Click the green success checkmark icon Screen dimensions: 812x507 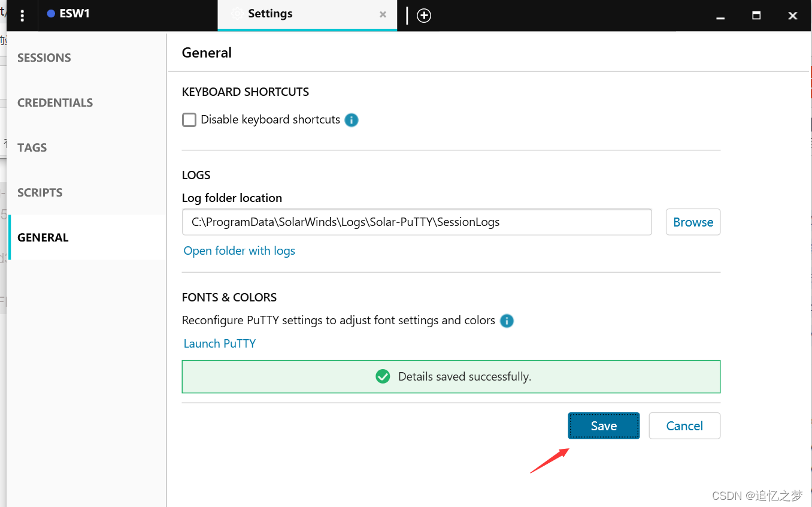coord(383,376)
